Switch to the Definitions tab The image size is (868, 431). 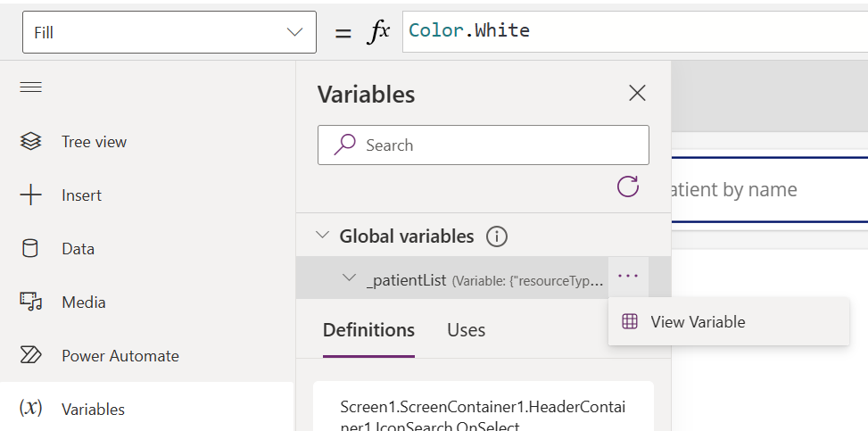368,330
